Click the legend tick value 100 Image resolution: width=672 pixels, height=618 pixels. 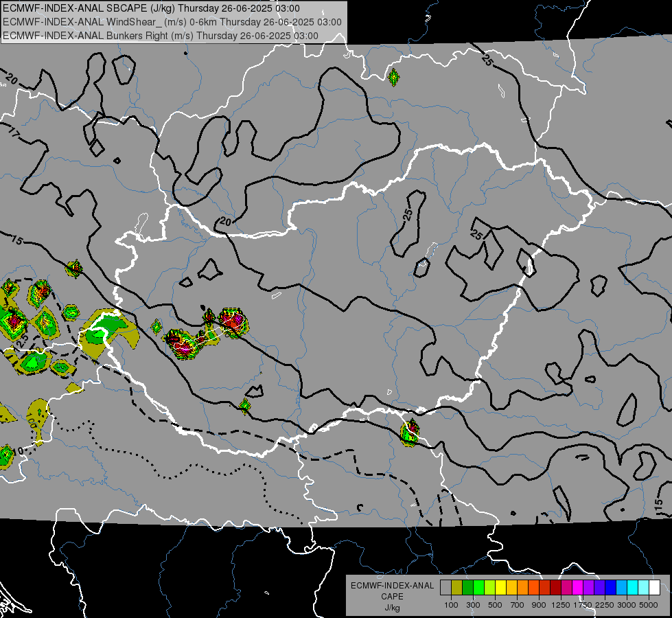(x=451, y=605)
